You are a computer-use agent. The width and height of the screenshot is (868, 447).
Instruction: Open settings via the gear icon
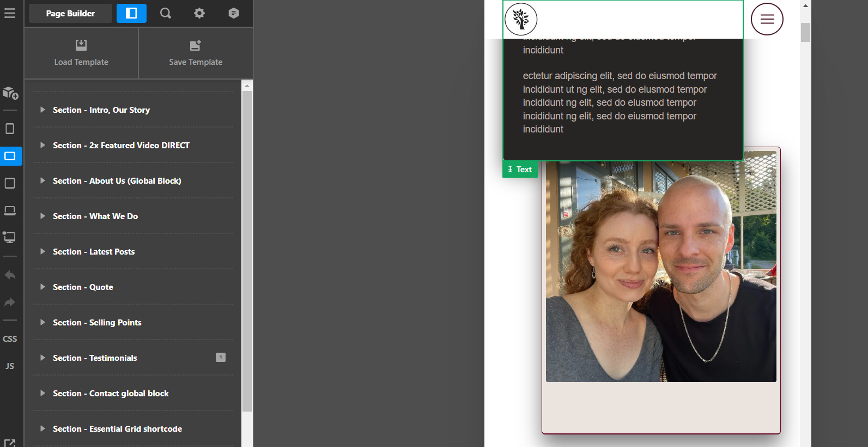click(199, 13)
